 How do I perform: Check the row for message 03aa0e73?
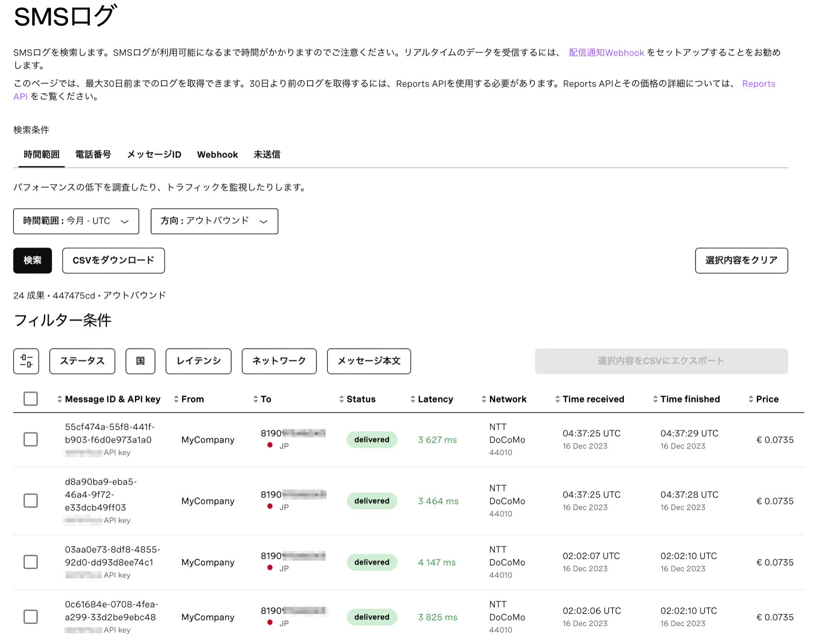click(x=30, y=562)
